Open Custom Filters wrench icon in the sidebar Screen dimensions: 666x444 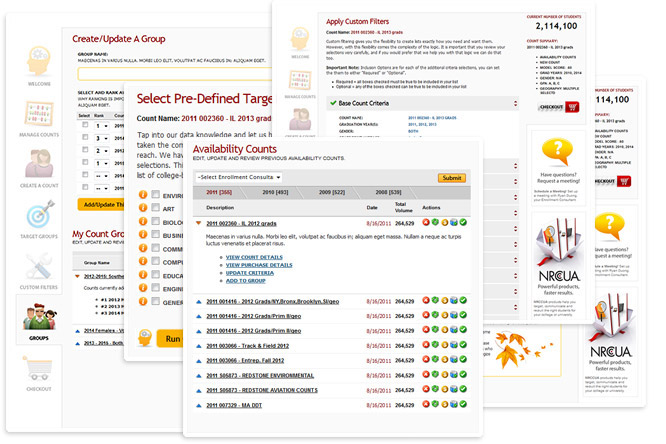[x=39, y=266]
